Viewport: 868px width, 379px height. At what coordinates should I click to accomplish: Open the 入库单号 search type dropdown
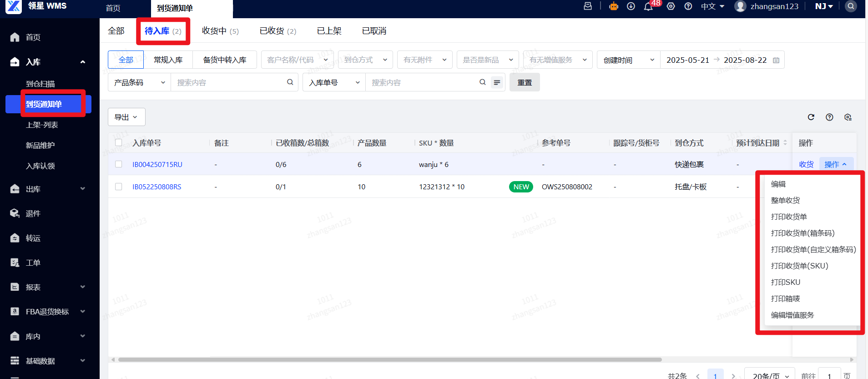[x=334, y=82]
